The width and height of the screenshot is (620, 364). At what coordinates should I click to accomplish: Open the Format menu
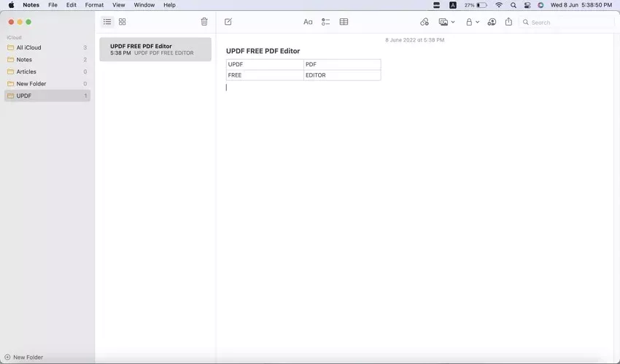(94, 5)
